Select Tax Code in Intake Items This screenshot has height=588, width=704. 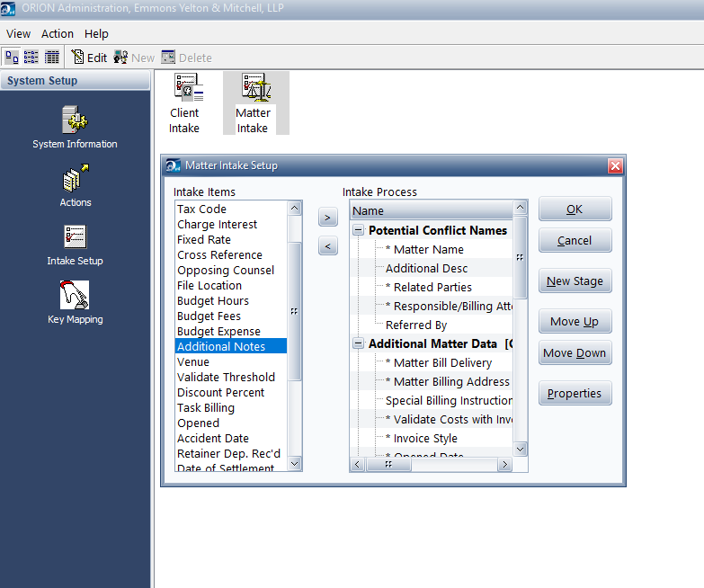click(231, 209)
